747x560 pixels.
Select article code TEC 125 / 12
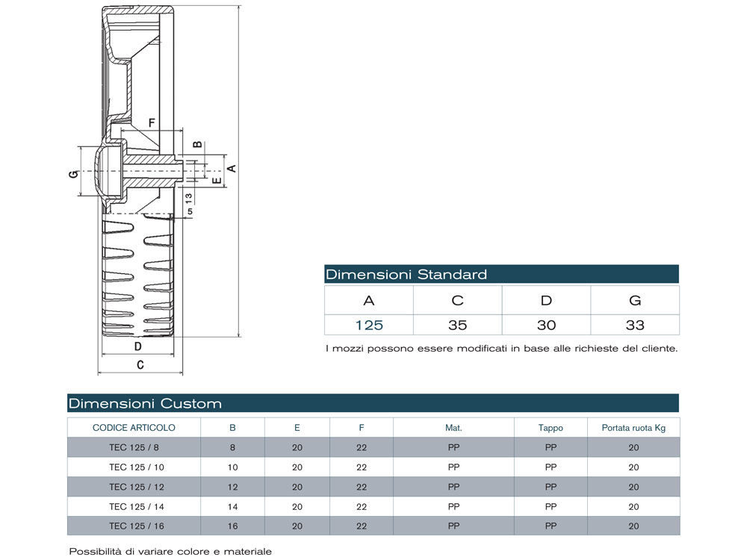click(134, 487)
